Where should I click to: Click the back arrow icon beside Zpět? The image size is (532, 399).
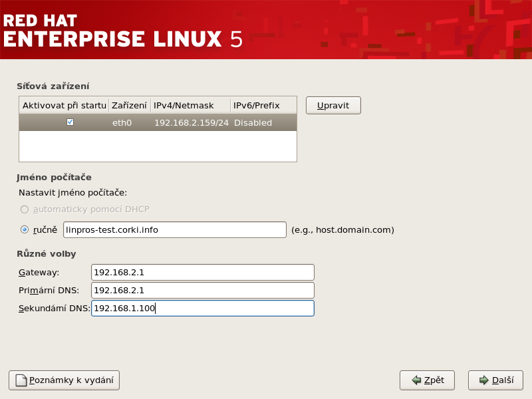[416, 380]
